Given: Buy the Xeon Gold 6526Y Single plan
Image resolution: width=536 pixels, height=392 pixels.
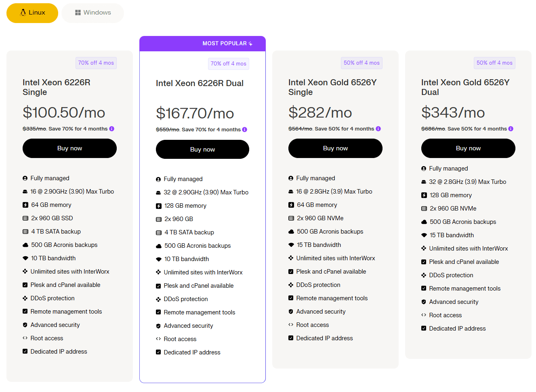Looking at the screenshot, I should [335, 148].
